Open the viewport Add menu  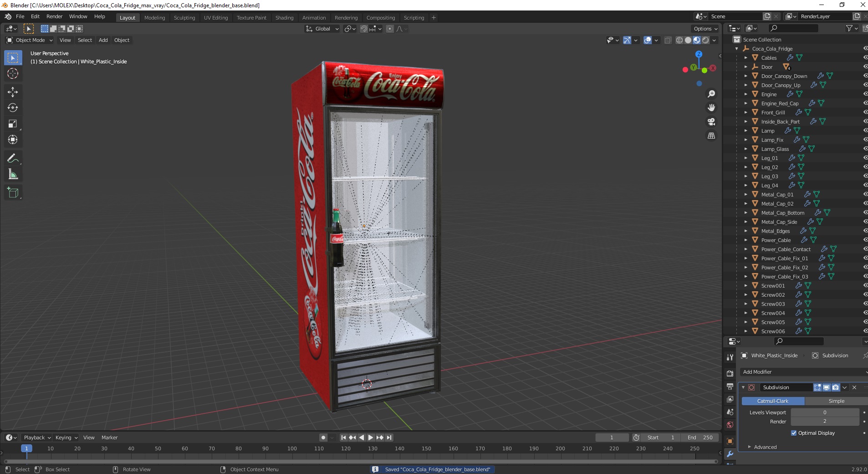103,40
